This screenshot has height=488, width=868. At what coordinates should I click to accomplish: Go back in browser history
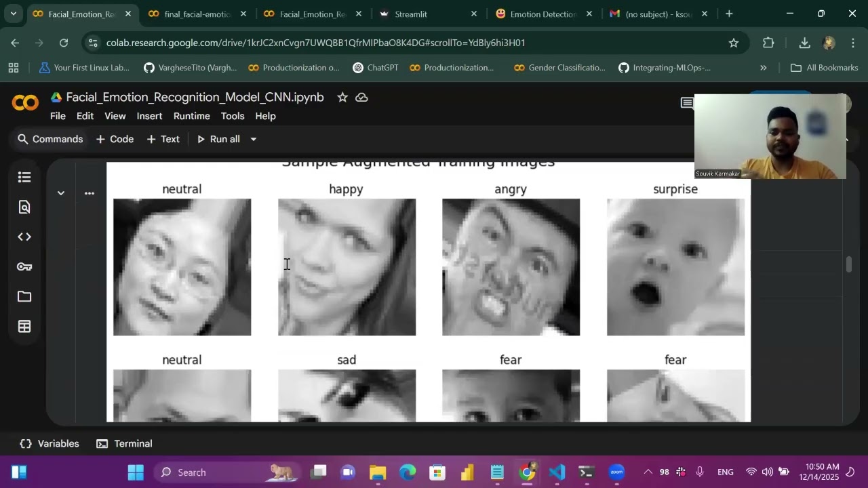tap(15, 43)
